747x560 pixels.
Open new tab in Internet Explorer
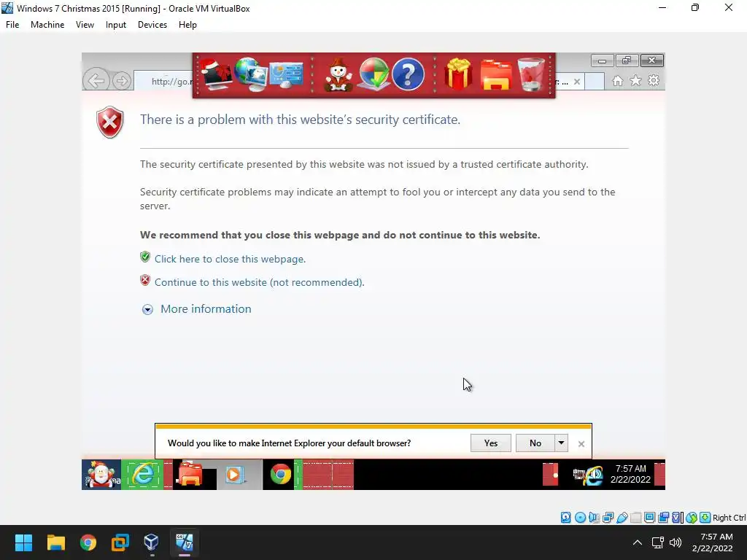(x=595, y=81)
